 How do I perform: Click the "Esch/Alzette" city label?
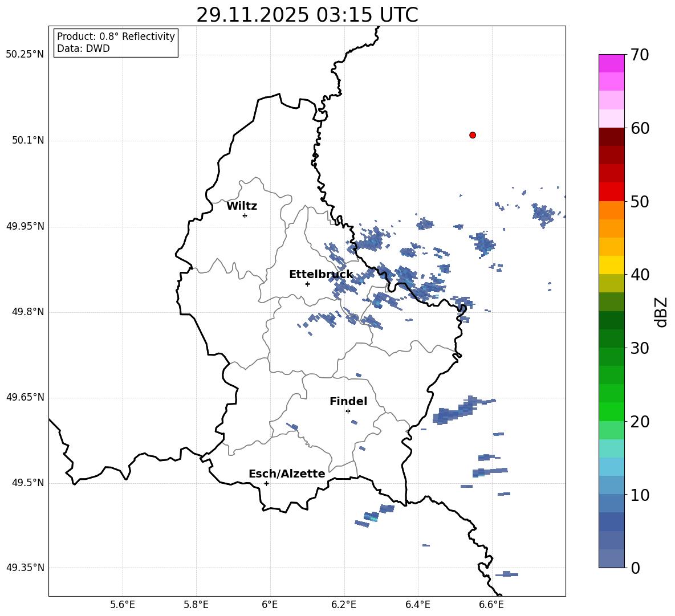point(287,474)
